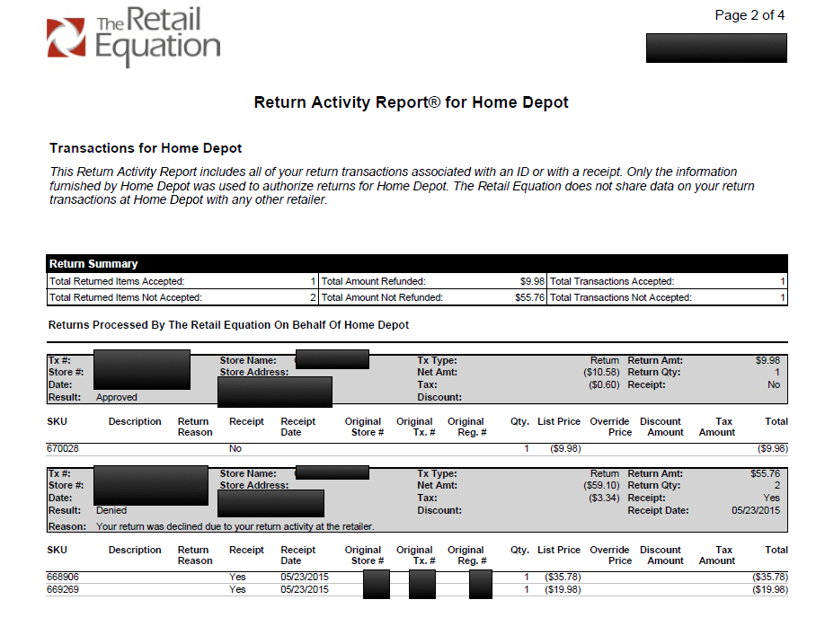The height and width of the screenshot is (644, 816).
Task: Select the $9.98 value beside Total Amount Refunded
Action: 532,281
